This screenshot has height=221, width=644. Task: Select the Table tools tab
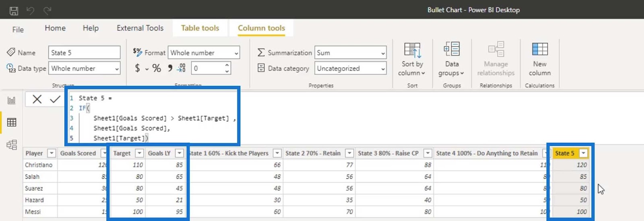(200, 28)
